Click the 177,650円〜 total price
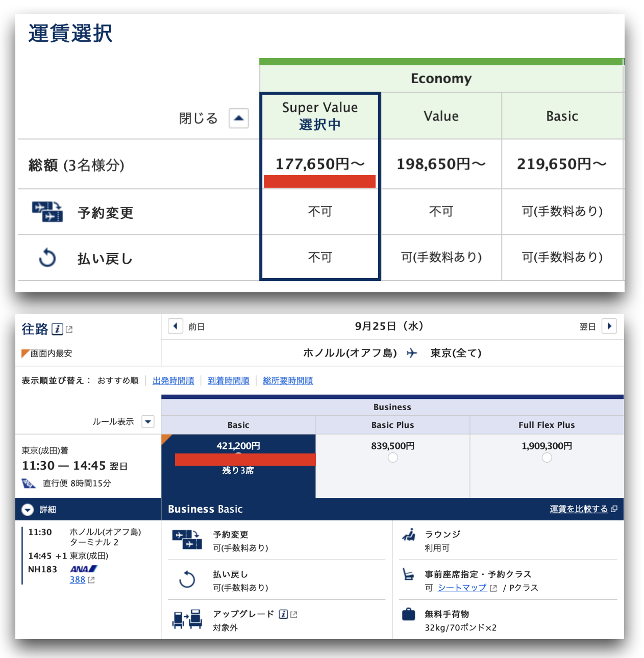This screenshot has height=658, width=644. tap(320, 164)
